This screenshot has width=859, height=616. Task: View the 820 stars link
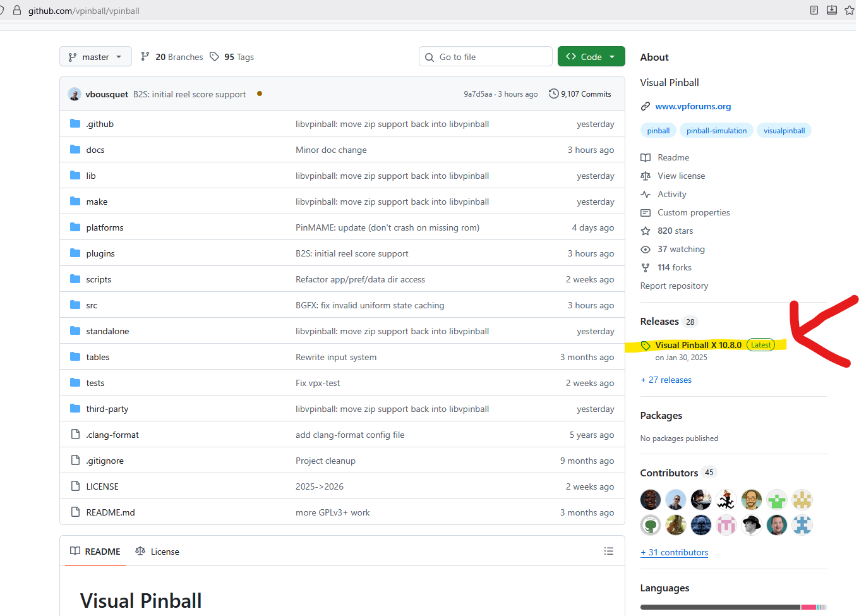(x=667, y=231)
